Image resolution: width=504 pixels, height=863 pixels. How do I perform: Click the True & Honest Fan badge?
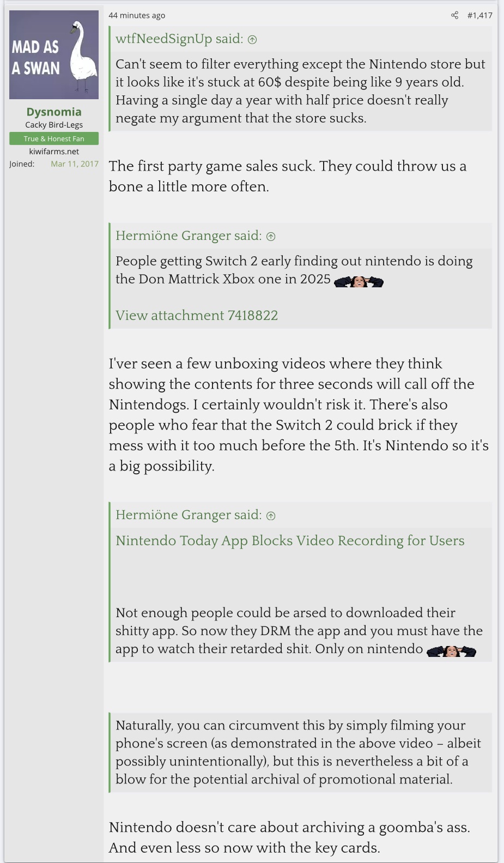[54, 138]
